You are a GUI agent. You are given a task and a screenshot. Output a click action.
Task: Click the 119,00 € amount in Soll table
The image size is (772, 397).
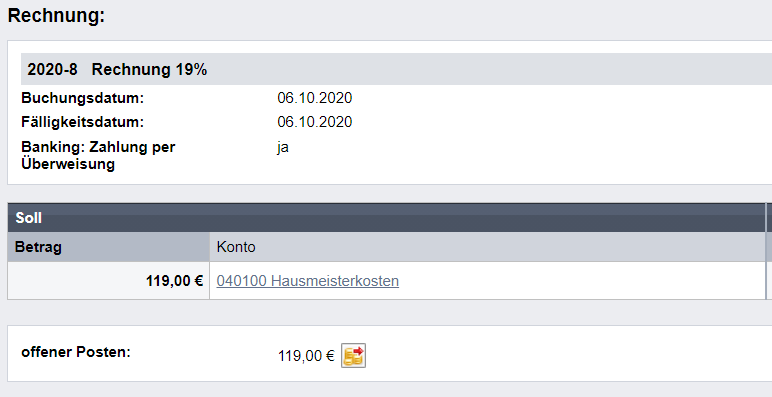[x=174, y=281]
